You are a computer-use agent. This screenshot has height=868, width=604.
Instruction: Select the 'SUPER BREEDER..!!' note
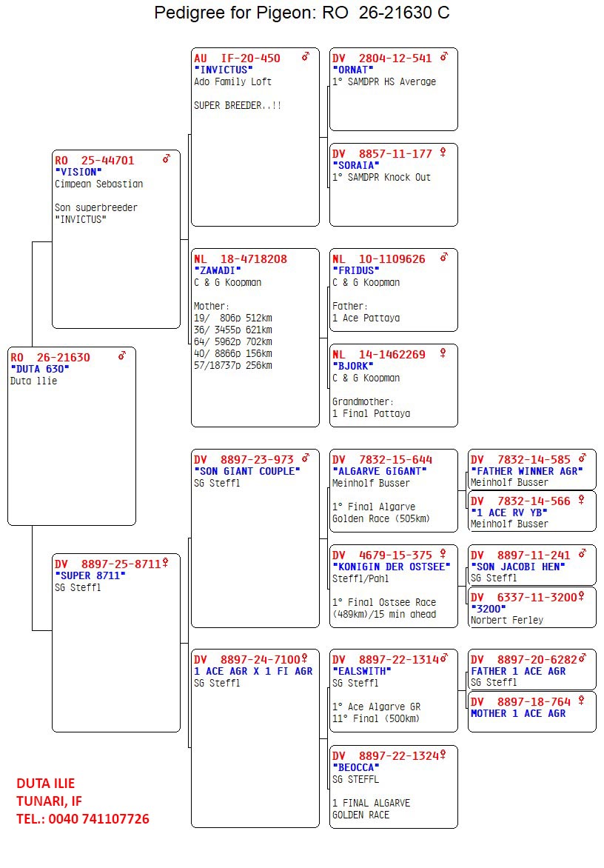point(238,105)
